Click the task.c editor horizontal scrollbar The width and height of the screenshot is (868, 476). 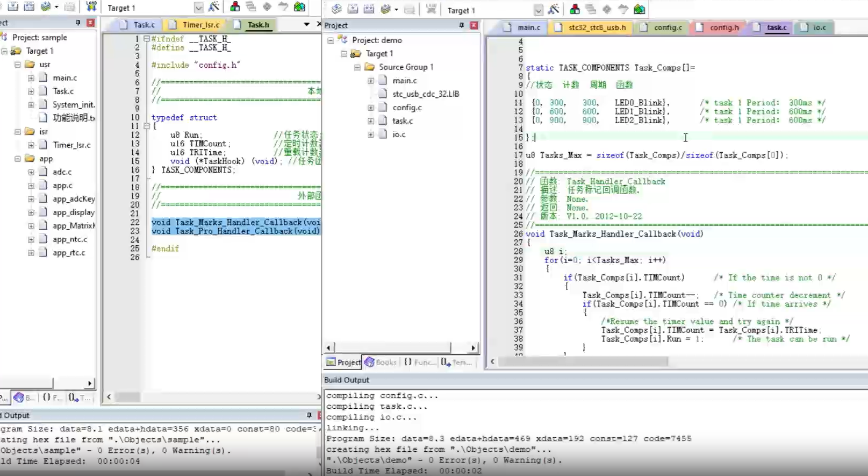tap(583, 362)
